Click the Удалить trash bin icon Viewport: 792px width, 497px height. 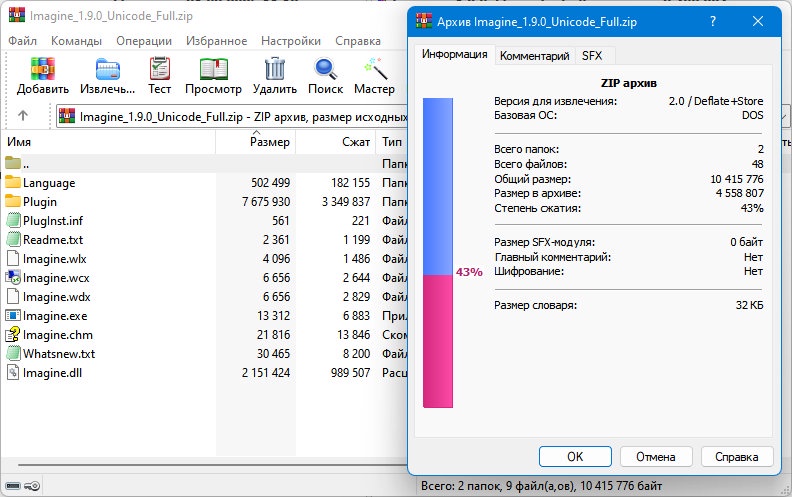(x=275, y=69)
